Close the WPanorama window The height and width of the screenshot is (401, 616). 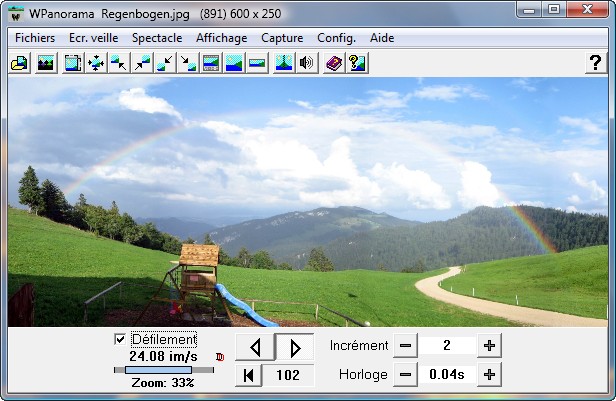coord(588,9)
